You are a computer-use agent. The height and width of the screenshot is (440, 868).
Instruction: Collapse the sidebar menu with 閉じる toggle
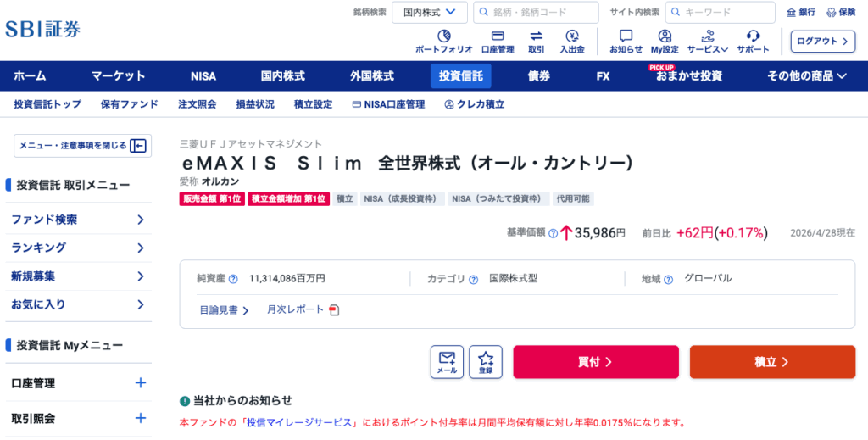coord(81,145)
